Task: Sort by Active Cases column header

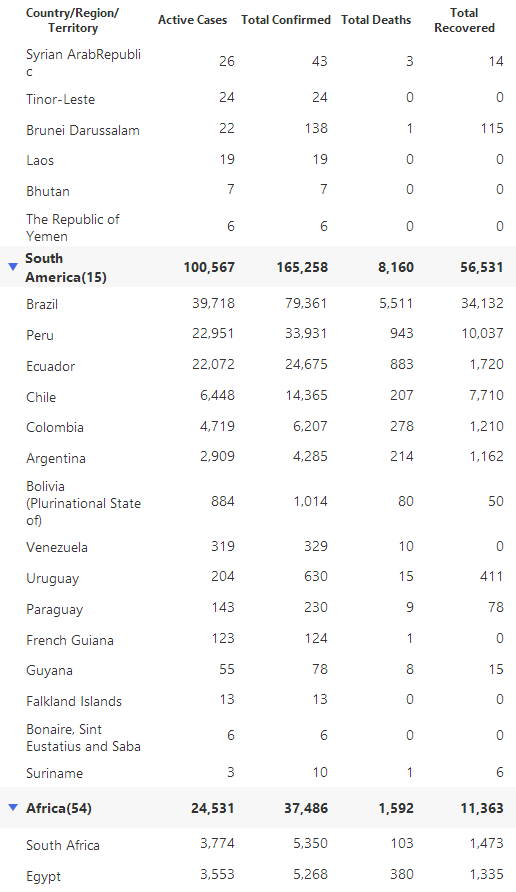Action: (192, 20)
